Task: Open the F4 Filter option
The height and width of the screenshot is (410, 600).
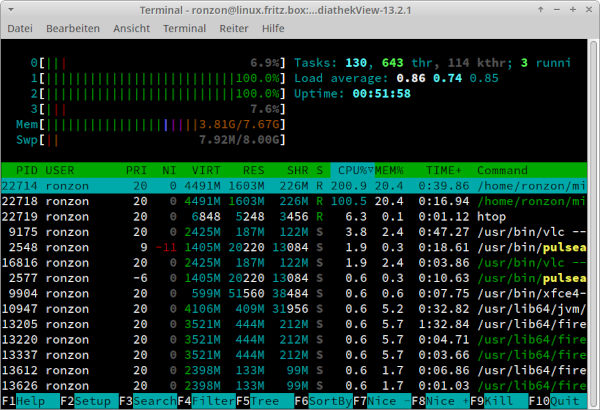Action: (206, 401)
